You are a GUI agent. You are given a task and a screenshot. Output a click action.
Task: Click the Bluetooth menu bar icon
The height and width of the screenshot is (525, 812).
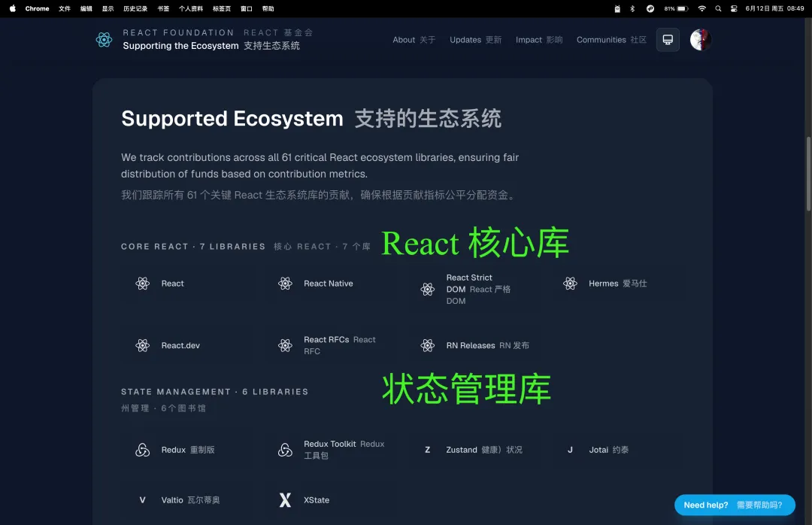(632, 8)
